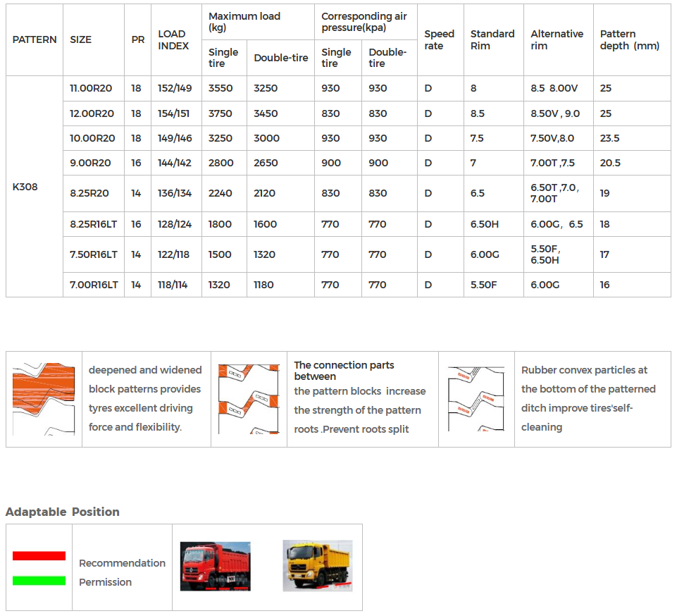
Task: Click the PATTERN column header
Action: (x=35, y=39)
